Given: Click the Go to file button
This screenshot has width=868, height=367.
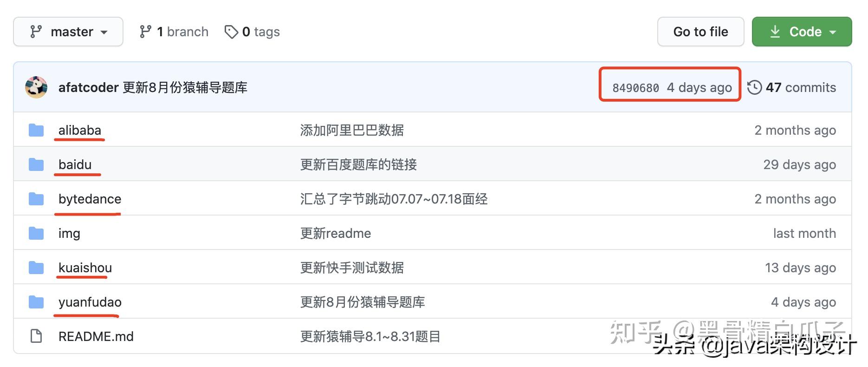Looking at the screenshot, I should tap(700, 32).
